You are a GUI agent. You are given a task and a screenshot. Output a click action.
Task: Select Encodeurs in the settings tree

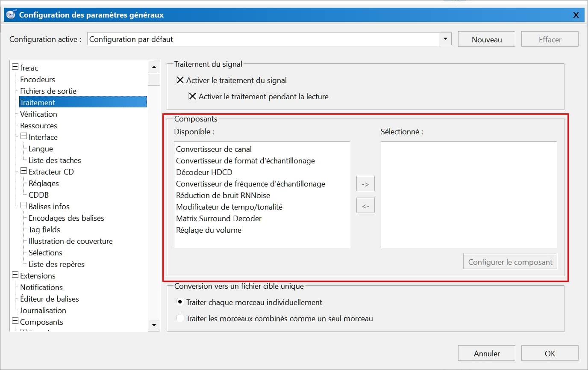click(38, 80)
